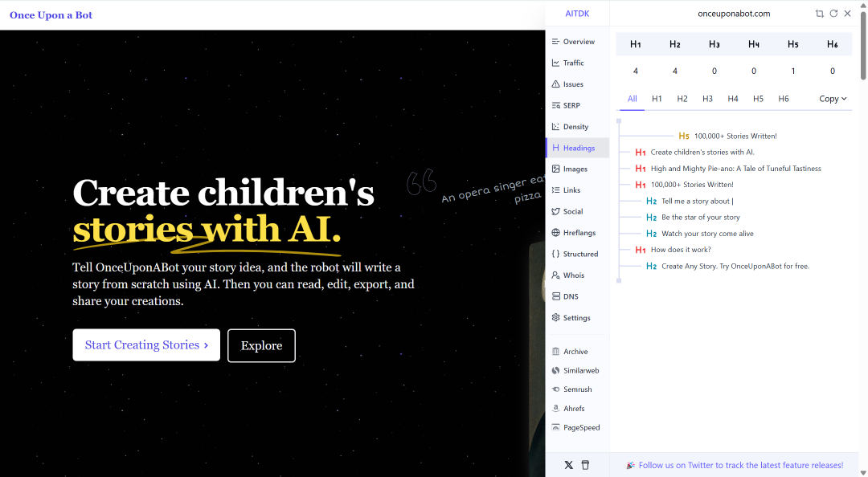This screenshot has width=868, height=477.
Task: Click the page vertical scrollbar thumb
Action: pyautogui.click(x=863, y=46)
